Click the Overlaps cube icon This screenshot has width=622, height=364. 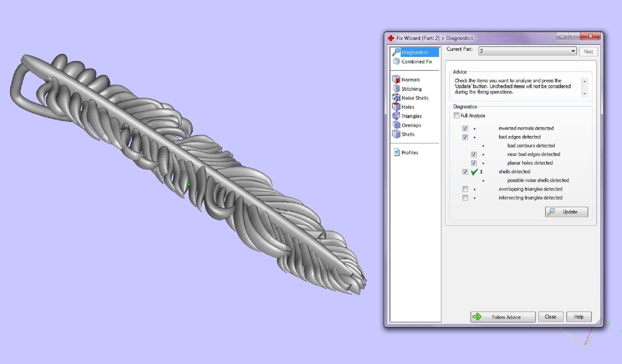tap(396, 125)
